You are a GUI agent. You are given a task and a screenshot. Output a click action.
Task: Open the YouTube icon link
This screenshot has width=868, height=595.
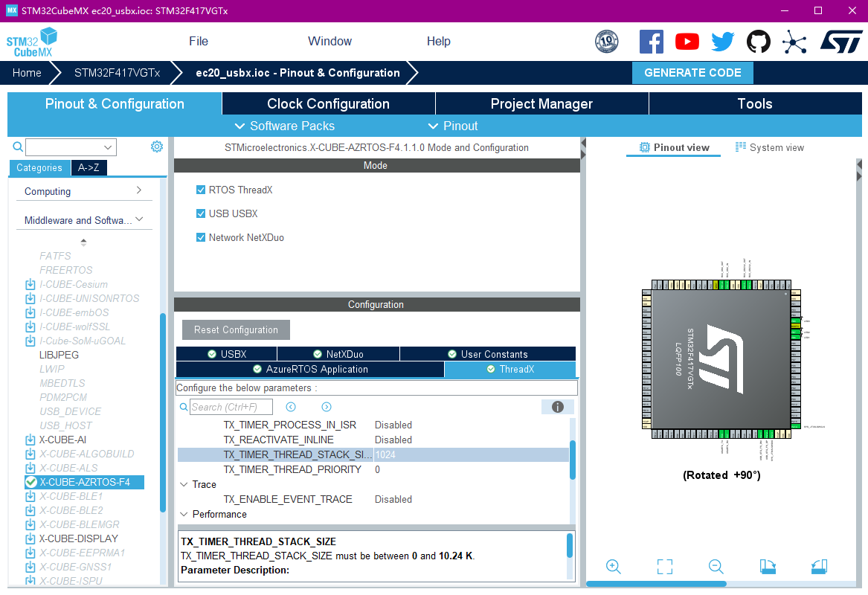click(687, 42)
